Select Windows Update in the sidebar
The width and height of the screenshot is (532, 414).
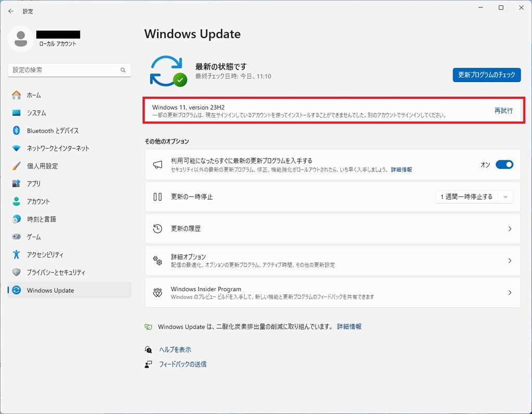(69, 290)
